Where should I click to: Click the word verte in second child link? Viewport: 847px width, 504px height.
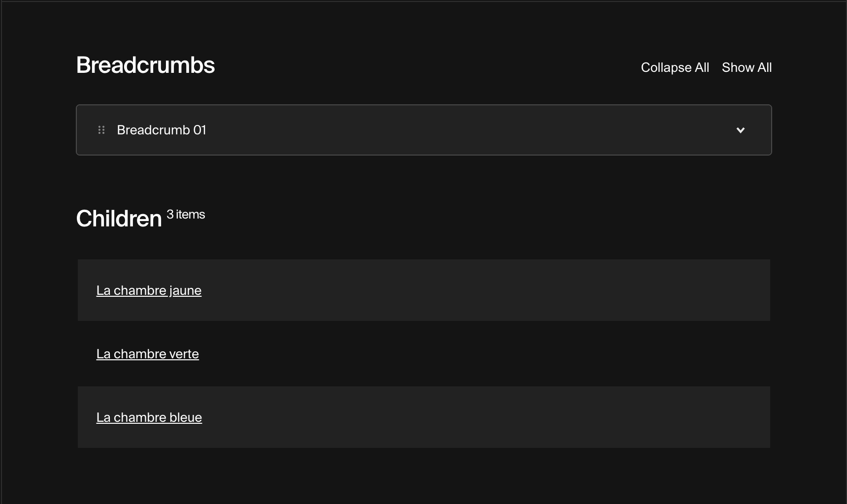184,354
